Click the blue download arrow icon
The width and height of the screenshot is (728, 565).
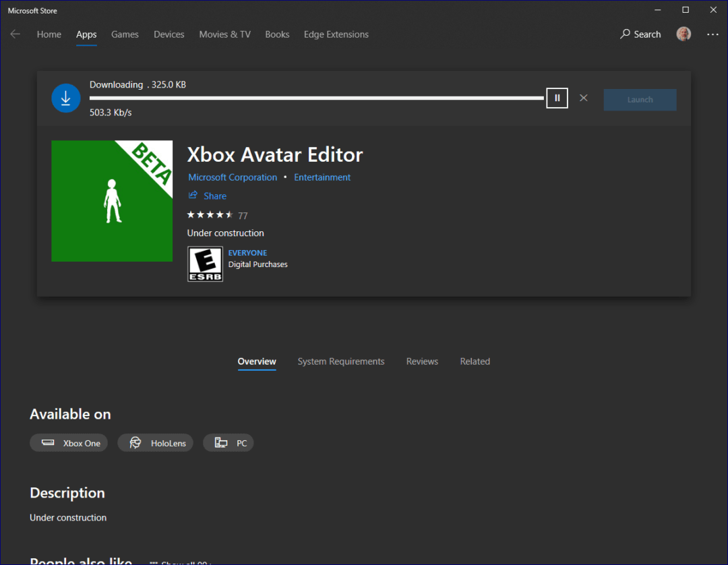(x=66, y=98)
